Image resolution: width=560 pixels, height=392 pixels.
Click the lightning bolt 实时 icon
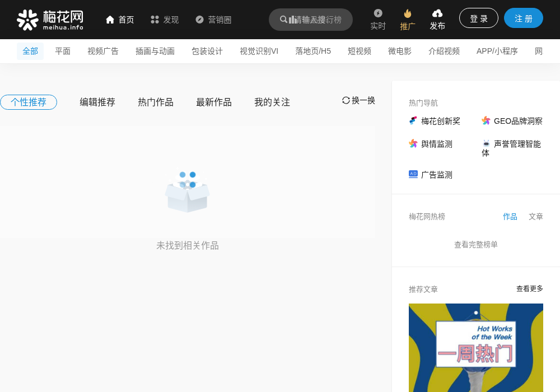378,13
